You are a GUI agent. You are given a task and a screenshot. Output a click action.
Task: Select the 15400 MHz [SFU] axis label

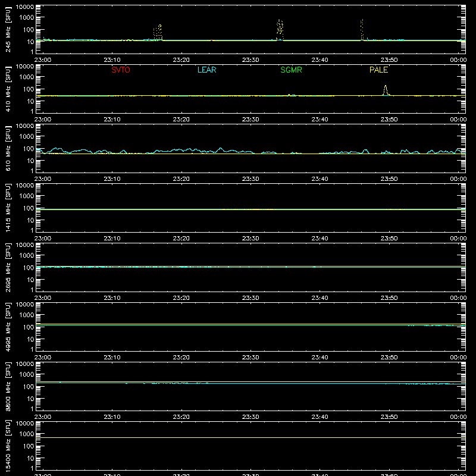tap(8, 446)
